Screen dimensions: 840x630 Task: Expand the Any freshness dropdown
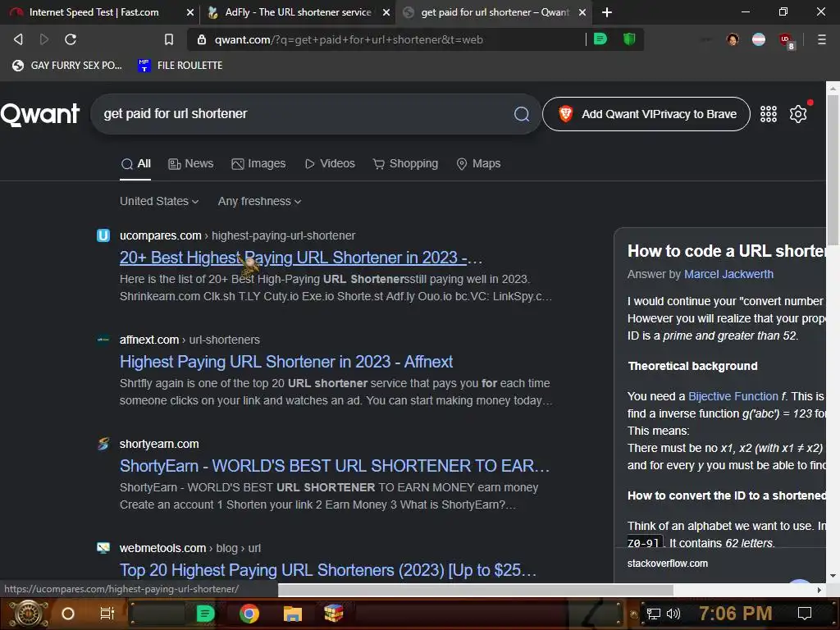[x=259, y=201]
